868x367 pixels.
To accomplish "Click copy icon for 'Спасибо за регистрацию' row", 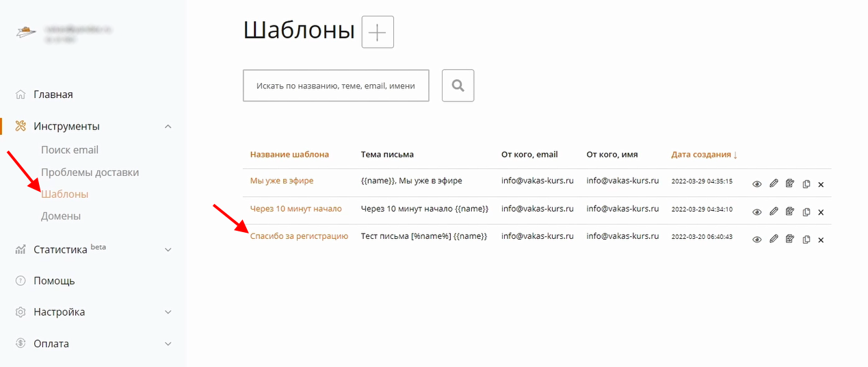I will [806, 240].
